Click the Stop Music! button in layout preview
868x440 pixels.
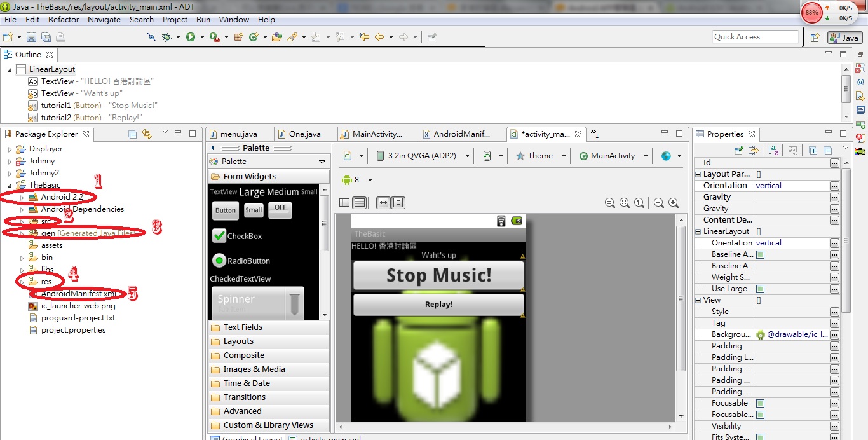438,275
